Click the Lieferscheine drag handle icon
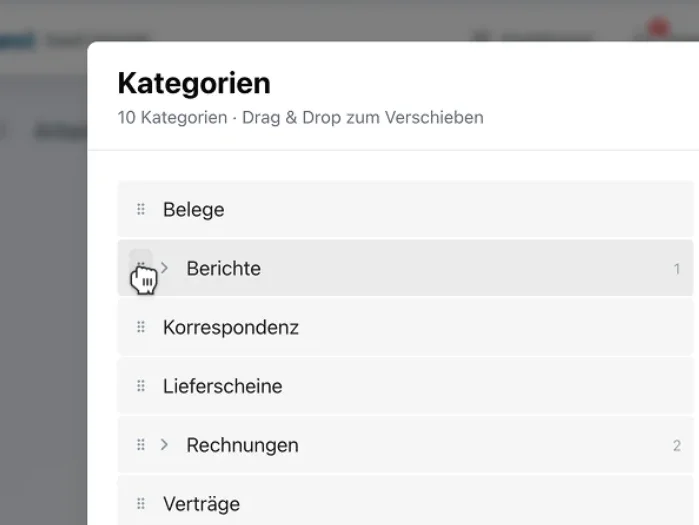Viewport: 699px width, 525px height. pyautogui.click(x=141, y=386)
